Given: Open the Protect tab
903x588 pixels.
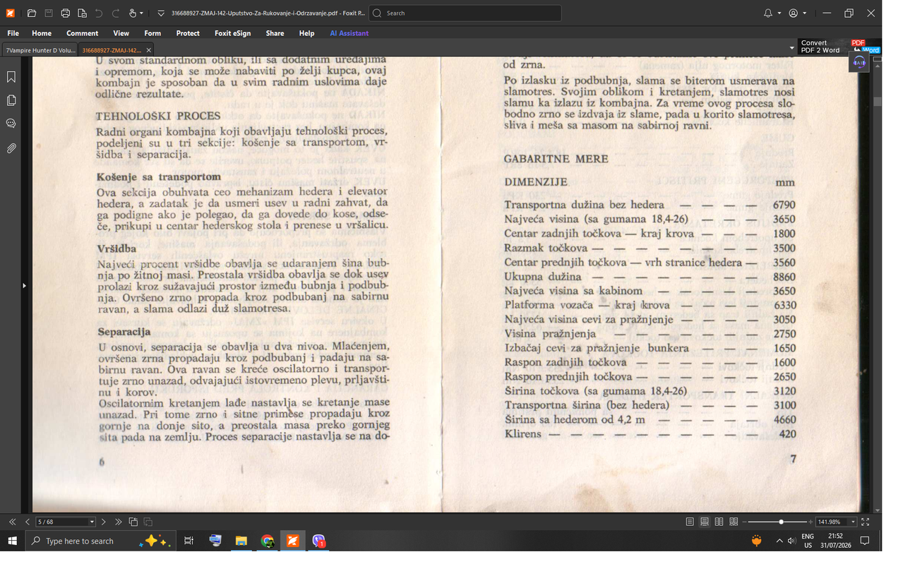Looking at the screenshot, I should [x=188, y=33].
